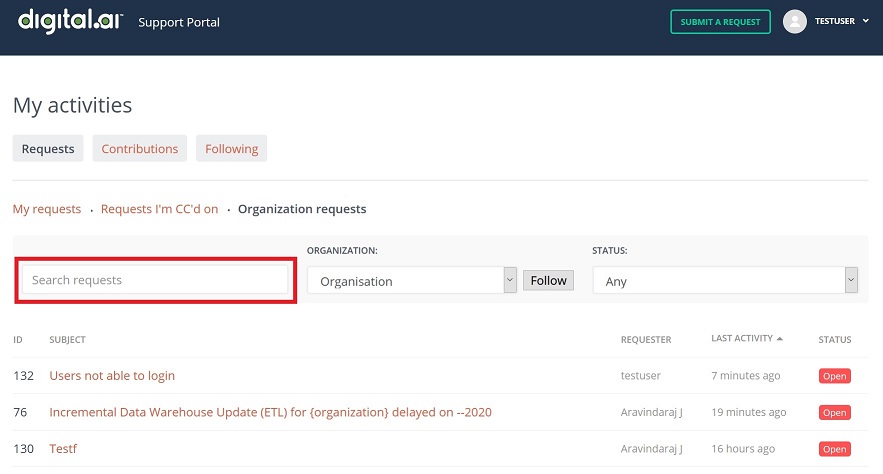Expand the Organization dropdown
883x474 pixels.
[411, 281]
